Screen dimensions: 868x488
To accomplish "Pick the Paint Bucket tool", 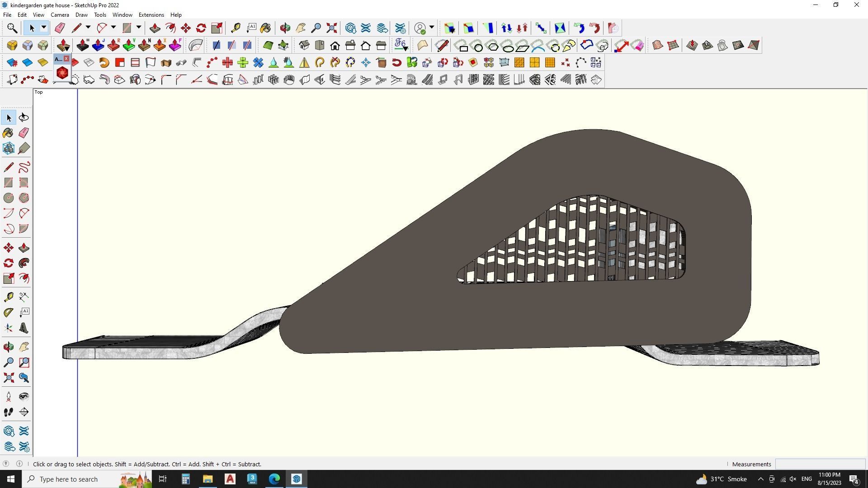I will (x=266, y=28).
